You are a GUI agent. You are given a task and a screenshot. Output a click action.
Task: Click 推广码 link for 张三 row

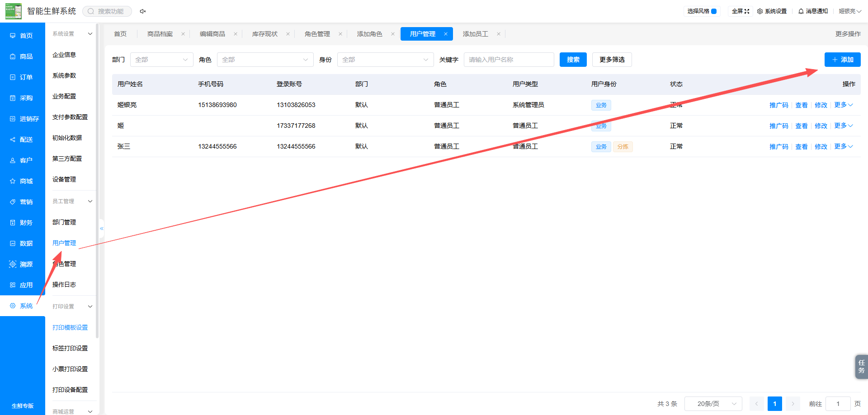coord(778,147)
